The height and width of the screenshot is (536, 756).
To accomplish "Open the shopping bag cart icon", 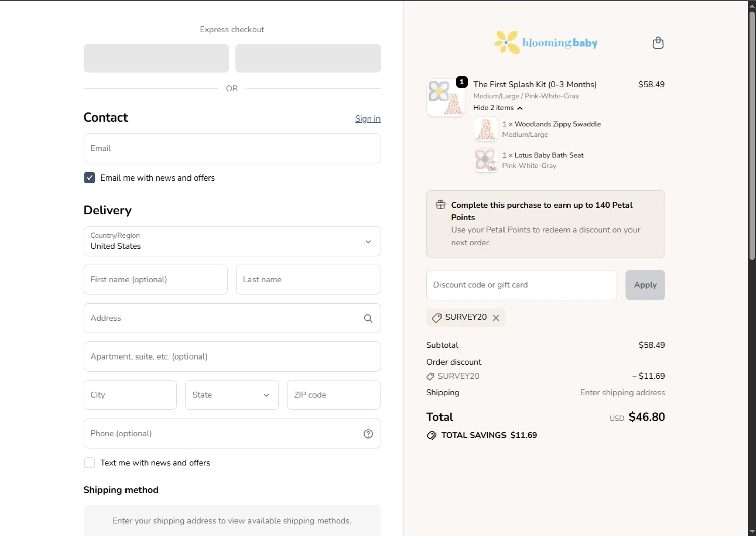I will point(658,43).
